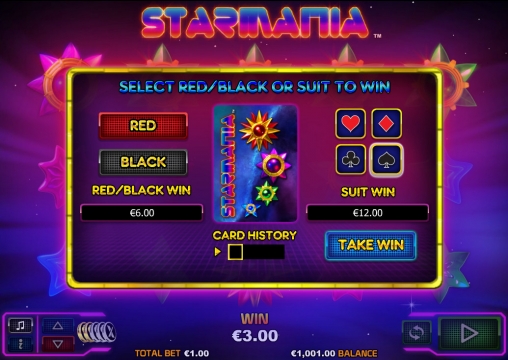Screen dimensions: 508x360
Task: Click the face-down Starmania card
Action: click(x=255, y=163)
